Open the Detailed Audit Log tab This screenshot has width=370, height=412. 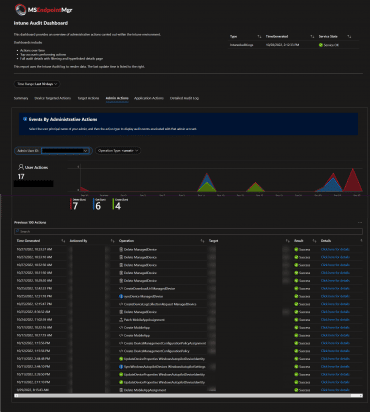point(184,98)
